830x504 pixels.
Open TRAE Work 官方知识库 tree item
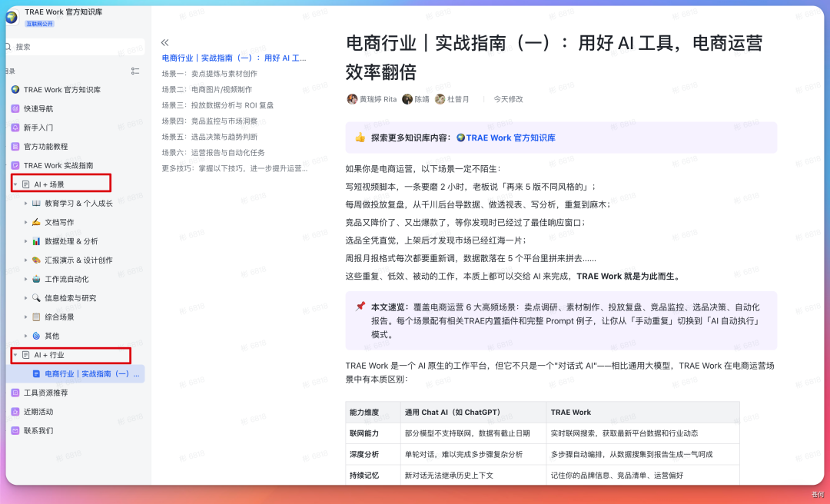point(62,89)
